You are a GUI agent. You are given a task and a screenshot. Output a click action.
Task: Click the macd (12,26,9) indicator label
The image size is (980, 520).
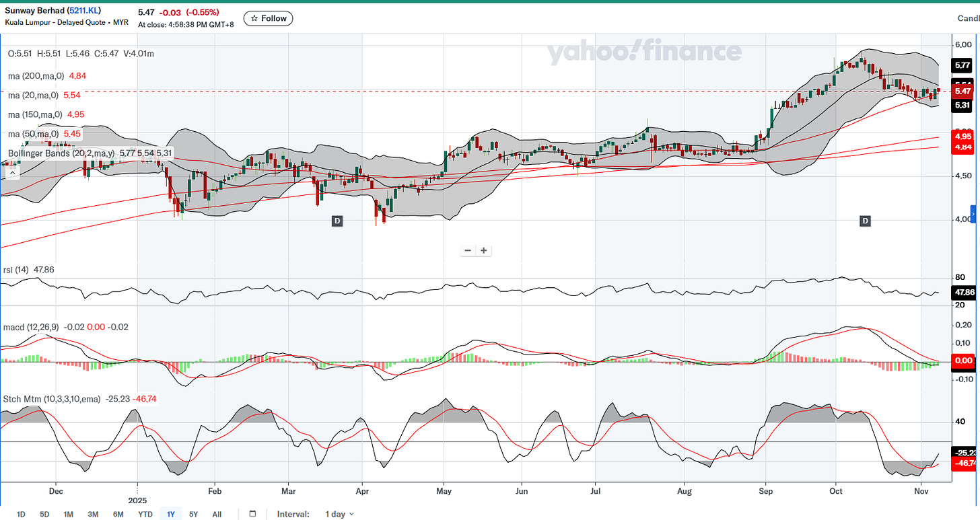(30, 327)
